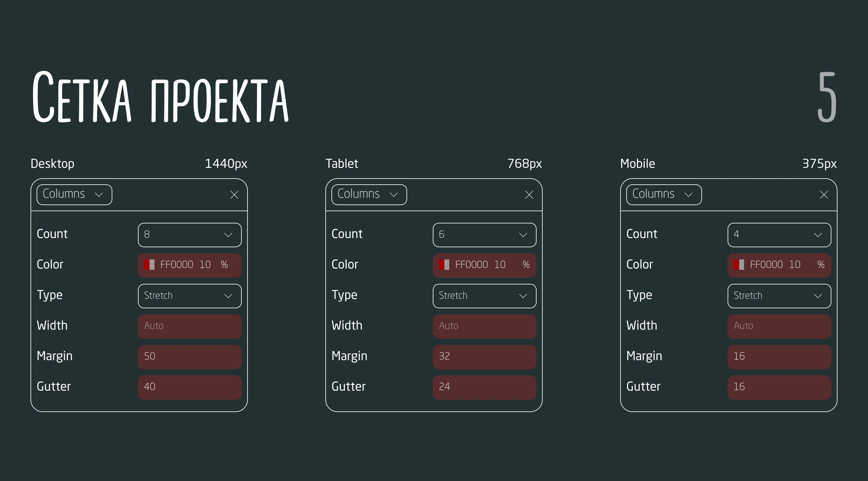Screen dimensions: 868x481
Task: Close the Tablet grid panel
Action: [x=529, y=195]
